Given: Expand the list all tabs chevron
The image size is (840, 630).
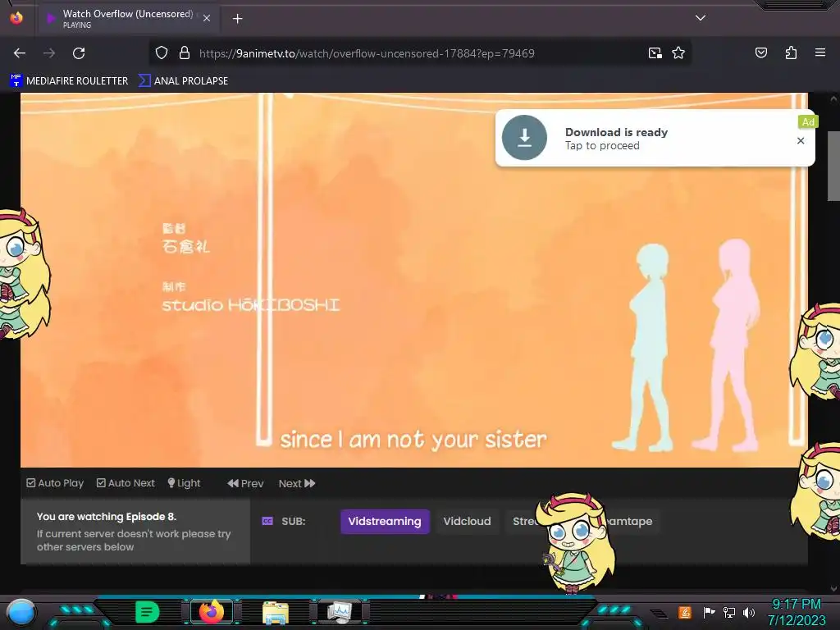Looking at the screenshot, I should click(x=701, y=18).
